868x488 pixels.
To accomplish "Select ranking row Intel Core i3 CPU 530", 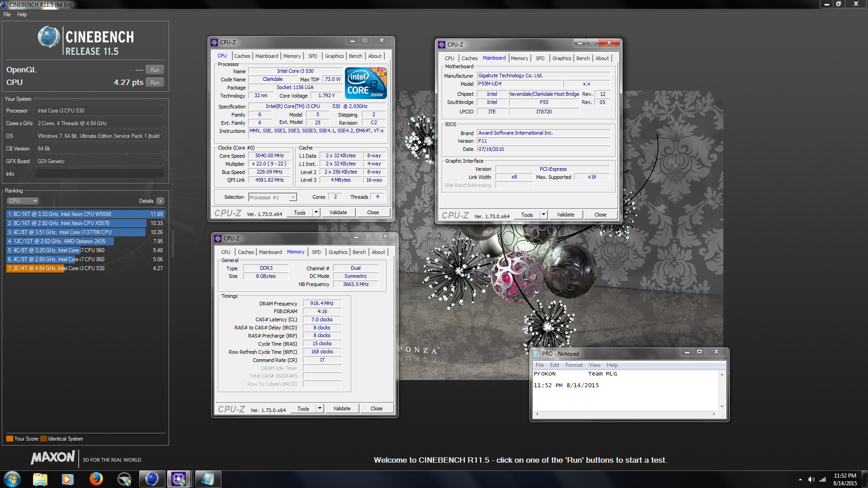I will [x=85, y=268].
